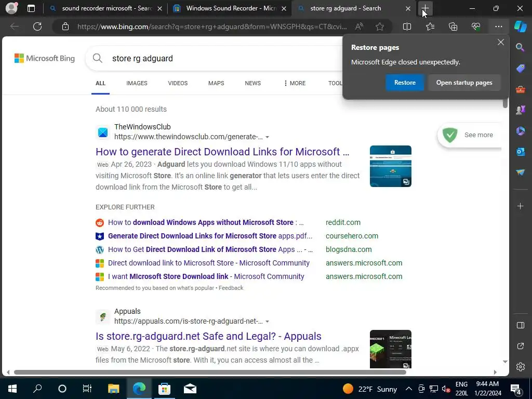Open coursehero Generate Direct Download Links link
Image resolution: width=532 pixels, height=399 pixels.
point(210,236)
